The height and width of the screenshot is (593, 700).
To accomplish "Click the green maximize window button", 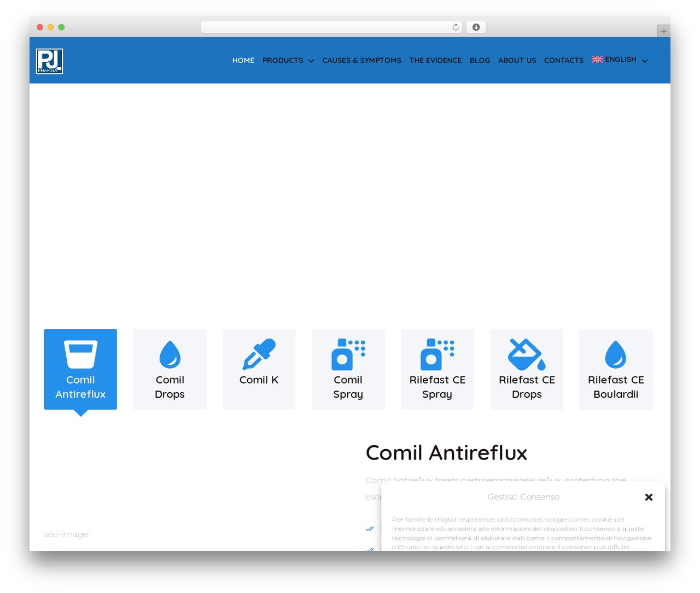I will [61, 27].
